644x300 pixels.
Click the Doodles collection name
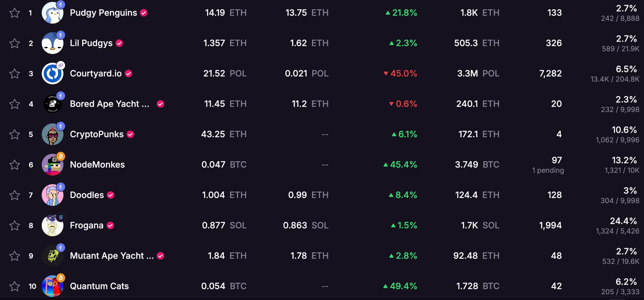87,195
